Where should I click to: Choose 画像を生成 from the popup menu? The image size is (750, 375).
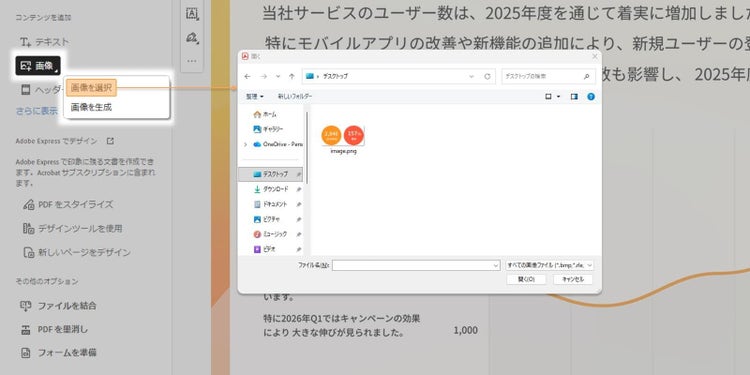pos(91,108)
